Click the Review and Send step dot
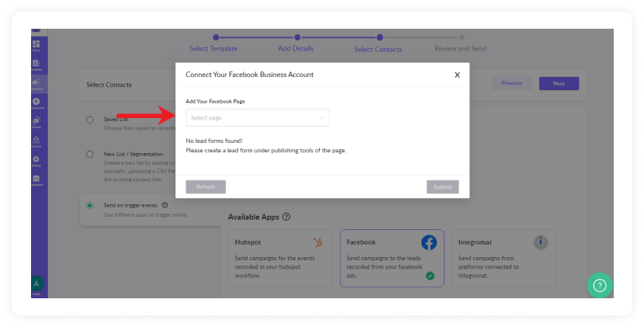 point(462,37)
